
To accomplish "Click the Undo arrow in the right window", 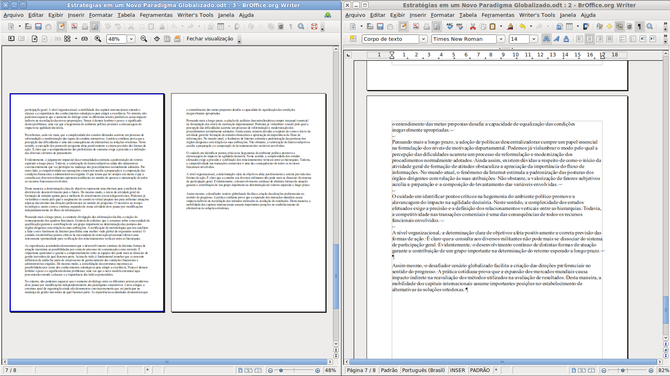I will [522, 26].
